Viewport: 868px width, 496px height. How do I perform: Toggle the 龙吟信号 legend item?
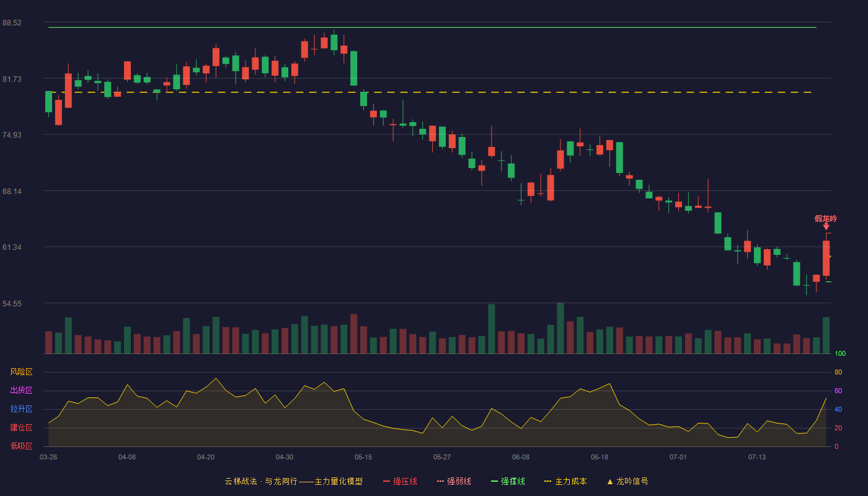pos(627,481)
